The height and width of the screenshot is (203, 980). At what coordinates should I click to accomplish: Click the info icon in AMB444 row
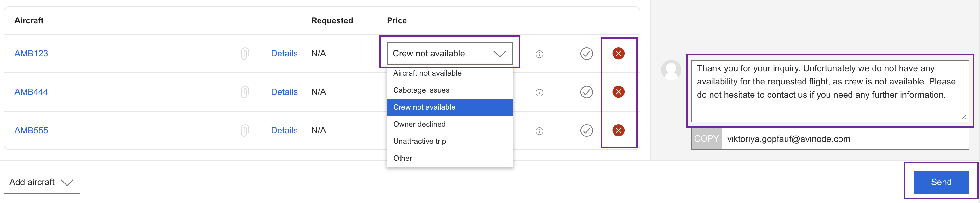point(539,93)
